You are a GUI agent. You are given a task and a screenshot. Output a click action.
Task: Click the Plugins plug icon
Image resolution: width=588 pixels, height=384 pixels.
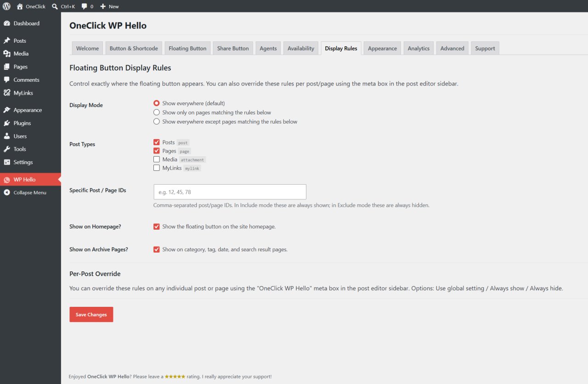click(7, 123)
